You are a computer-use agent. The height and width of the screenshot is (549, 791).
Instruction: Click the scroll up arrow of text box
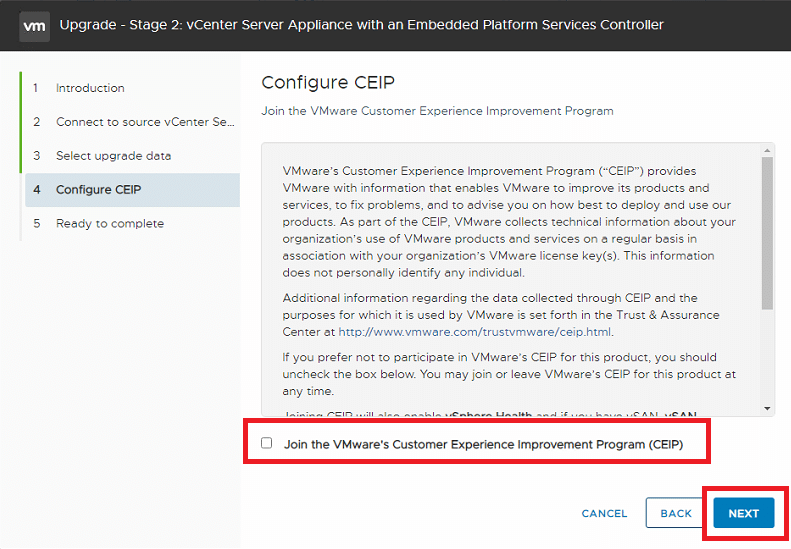767,150
